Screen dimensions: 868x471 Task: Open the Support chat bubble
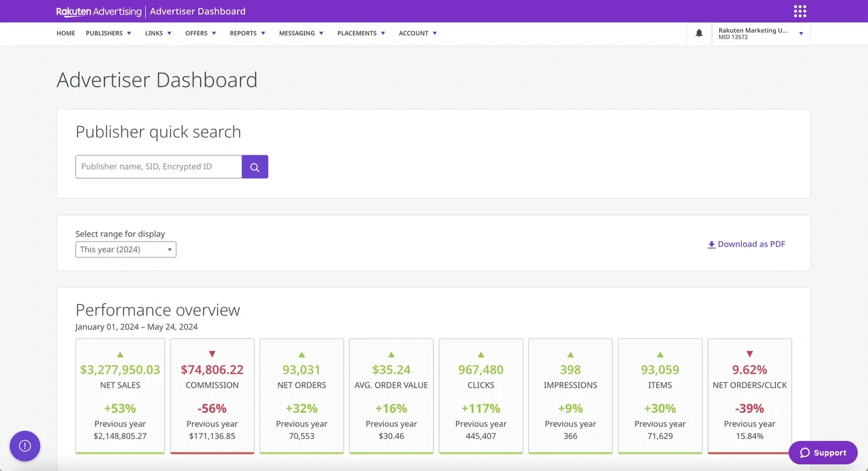tap(823, 452)
